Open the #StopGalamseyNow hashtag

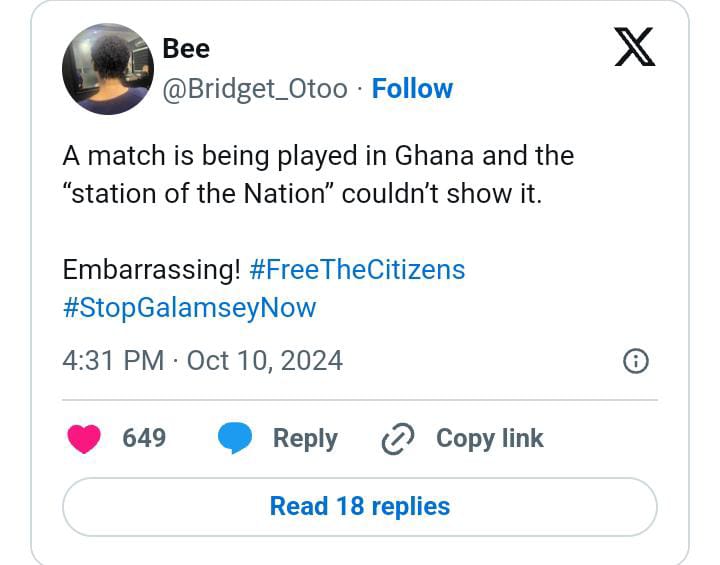pyautogui.click(x=190, y=308)
